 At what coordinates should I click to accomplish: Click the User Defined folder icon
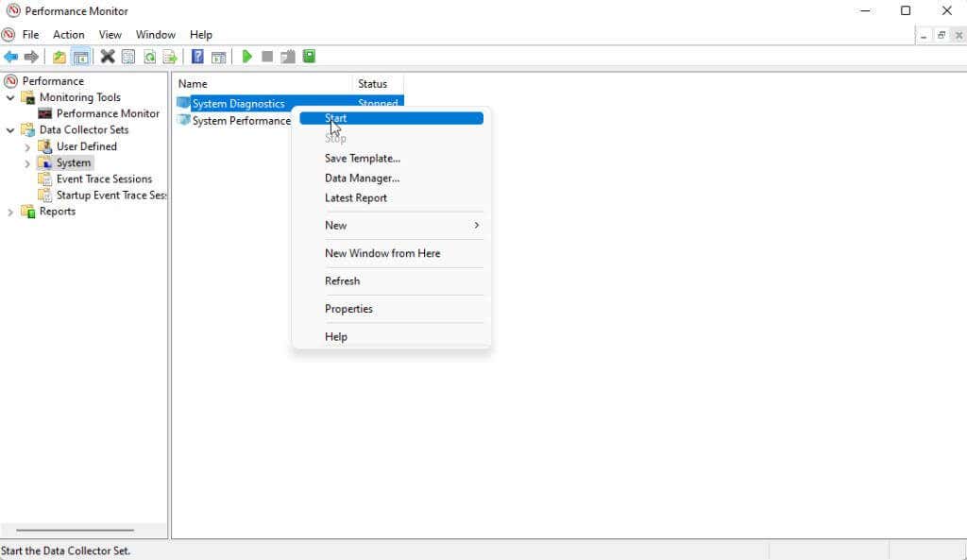45,146
